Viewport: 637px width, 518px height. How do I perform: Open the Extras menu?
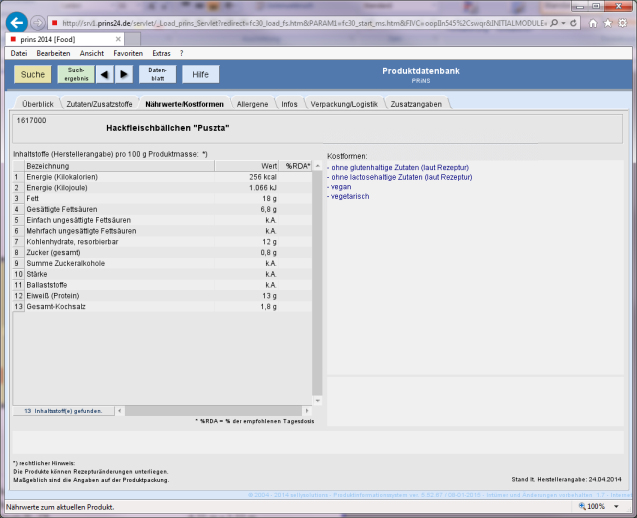161,53
